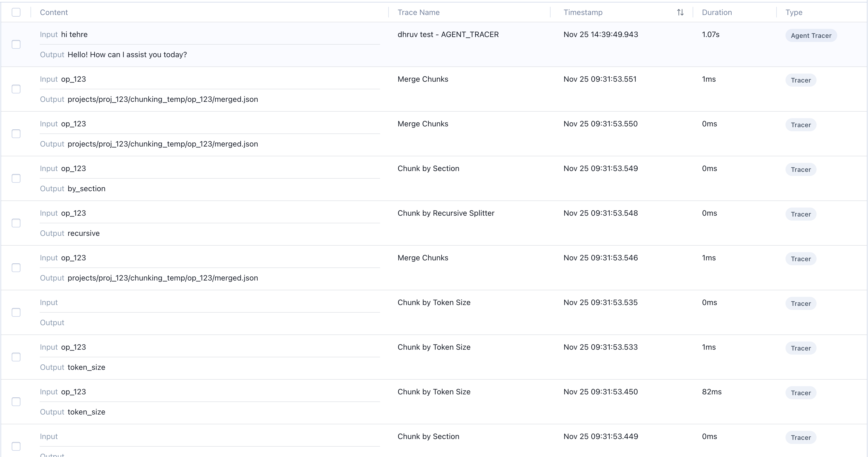Click the Content column header
This screenshot has width=868, height=457.
pos(54,13)
